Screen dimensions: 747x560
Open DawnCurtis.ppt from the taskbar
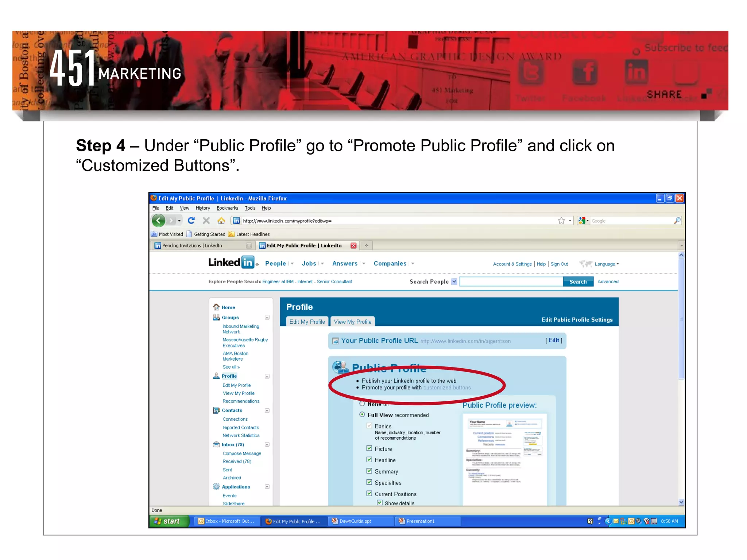360,521
